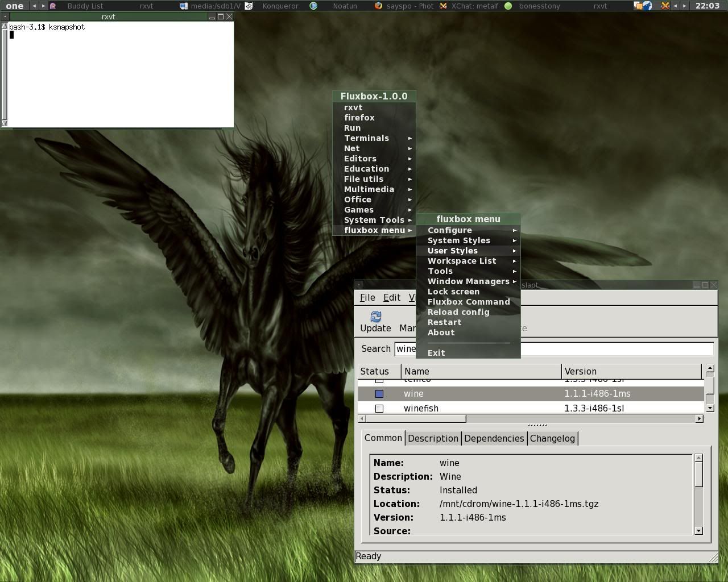Click the rxvt window titlebar dot button
Viewport: 728px width, 582px height.
tap(5, 16)
